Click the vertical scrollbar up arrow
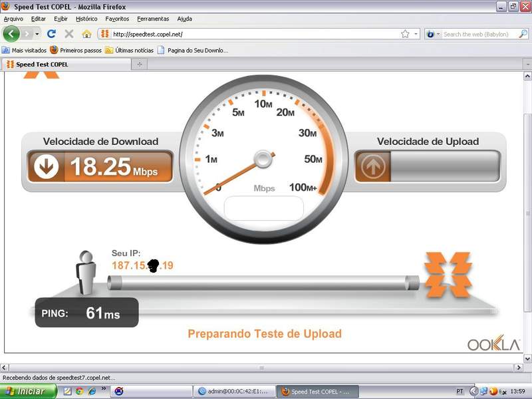Viewport: 532px width, 399px height. coord(527,76)
